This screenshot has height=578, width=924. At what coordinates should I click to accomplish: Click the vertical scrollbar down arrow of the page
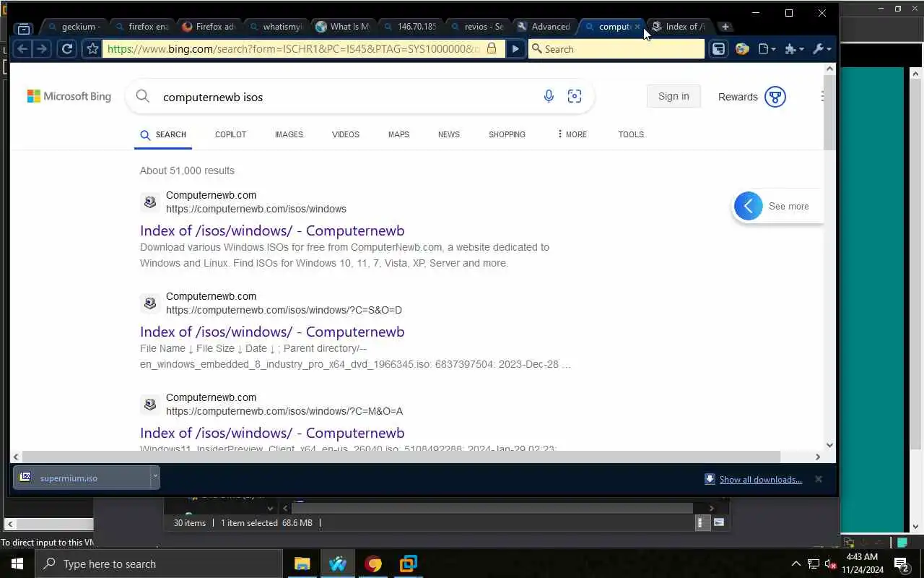coord(829,445)
